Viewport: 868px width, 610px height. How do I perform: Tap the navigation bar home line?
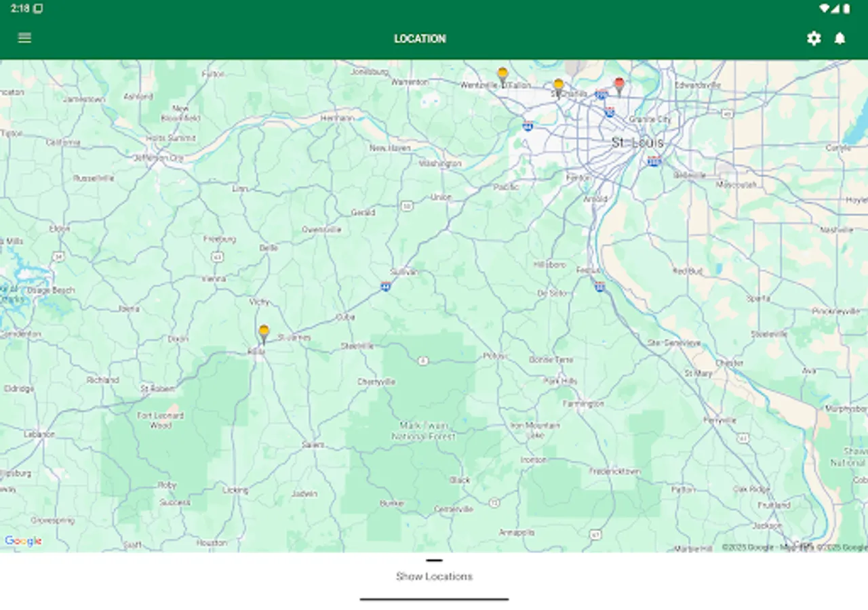pyautogui.click(x=435, y=599)
